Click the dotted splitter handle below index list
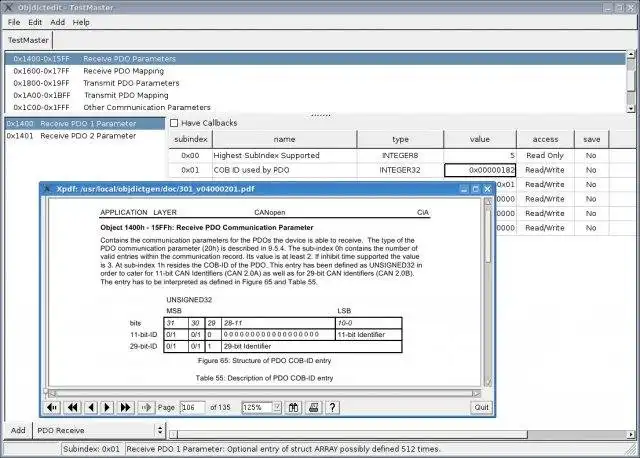This screenshot has width=640, height=458. coord(320,116)
